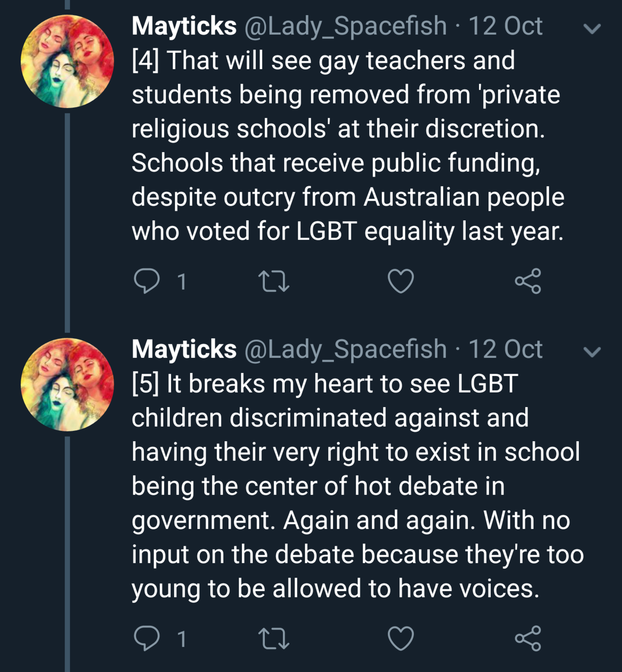Like the tweet starting with [5]
This screenshot has height=672, width=622.
tap(401, 638)
